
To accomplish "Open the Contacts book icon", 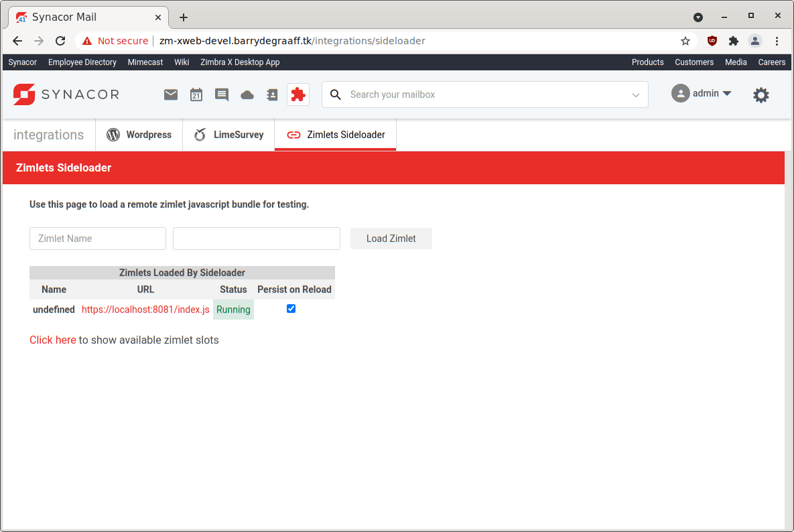I will tap(272, 94).
